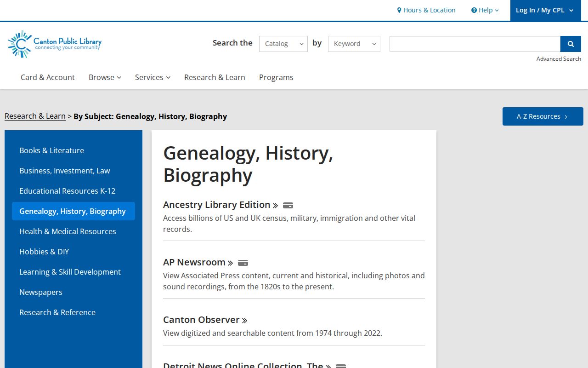Screen dimensions: 588x368
Task: Click the card icon beside AP Newsroom
Action: pos(243,263)
